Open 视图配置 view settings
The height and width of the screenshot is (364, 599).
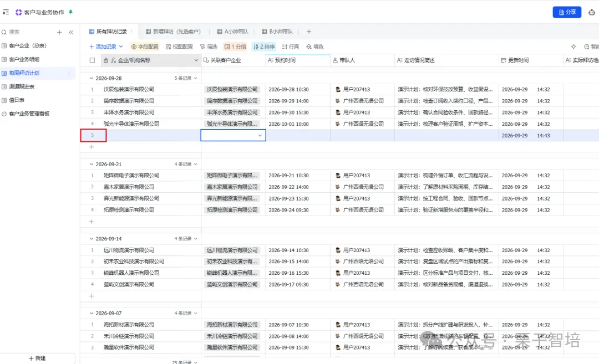click(179, 47)
